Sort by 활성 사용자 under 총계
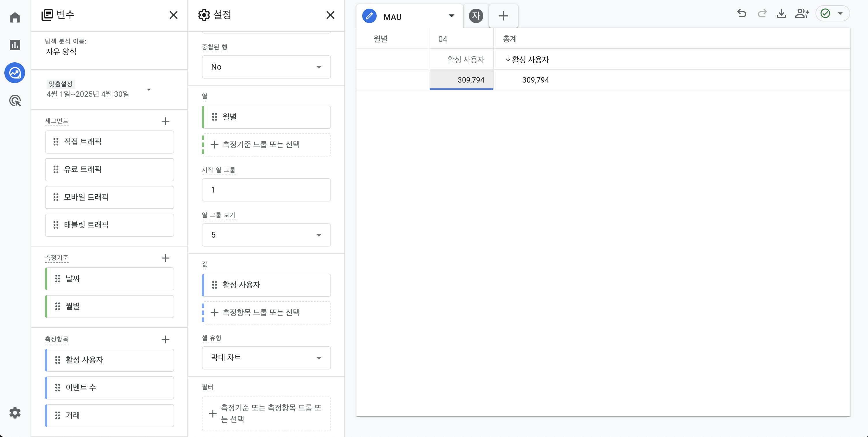This screenshot has width=868, height=437. point(527,60)
